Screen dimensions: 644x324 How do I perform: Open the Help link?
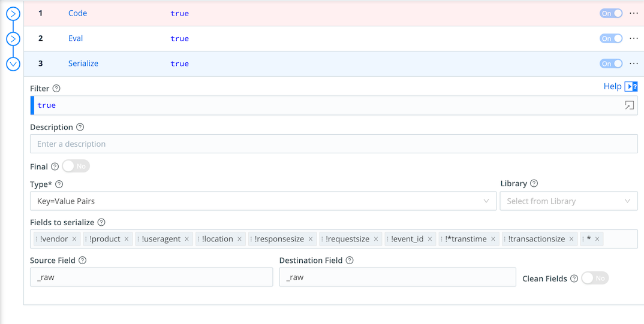tap(612, 86)
